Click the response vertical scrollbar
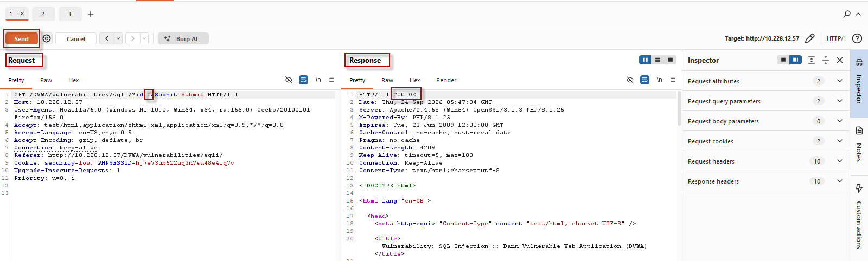 [x=679, y=108]
